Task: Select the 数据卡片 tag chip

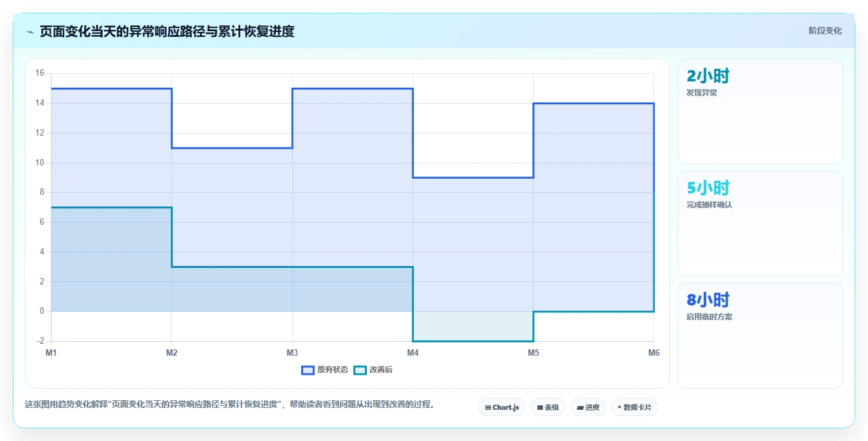Action: [634, 407]
